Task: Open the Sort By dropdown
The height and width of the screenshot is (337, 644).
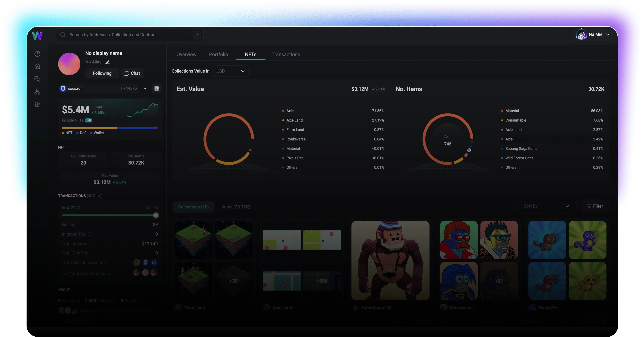Action: click(547, 206)
